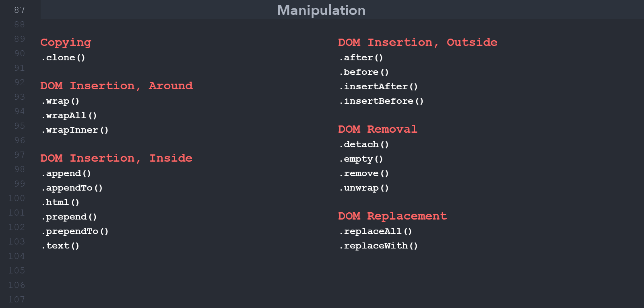Screen dimensions: 644x308
Task: Select the .text() method
Action: click(x=60, y=246)
